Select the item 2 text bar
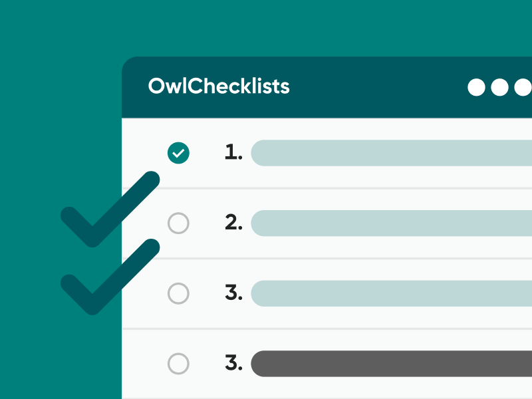 click(391, 223)
